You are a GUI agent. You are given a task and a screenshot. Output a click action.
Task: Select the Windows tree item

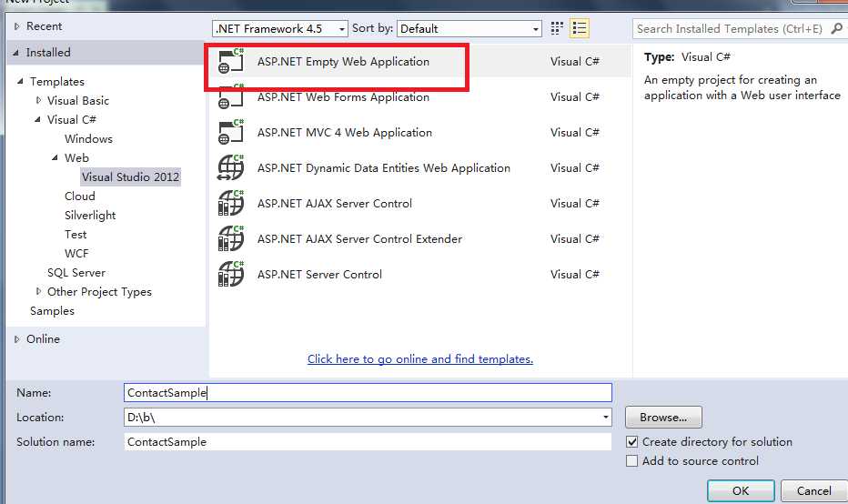click(x=88, y=138)
